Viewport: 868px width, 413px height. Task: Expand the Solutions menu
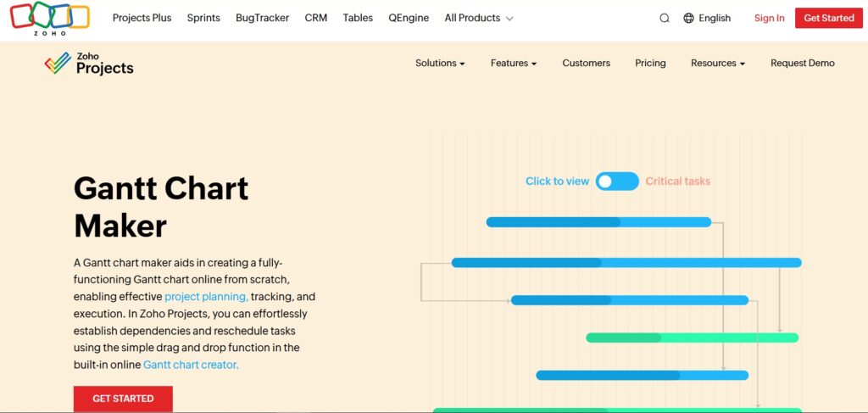[x=440, y=63]
